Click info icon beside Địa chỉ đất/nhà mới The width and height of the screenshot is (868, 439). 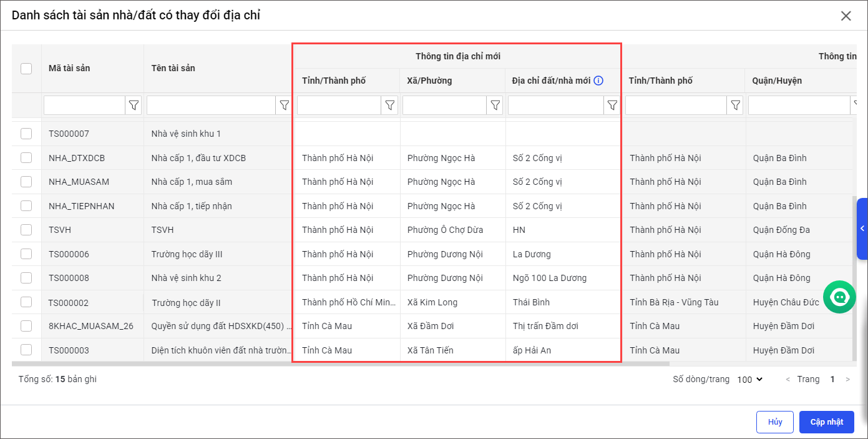(x=598, y=81)
